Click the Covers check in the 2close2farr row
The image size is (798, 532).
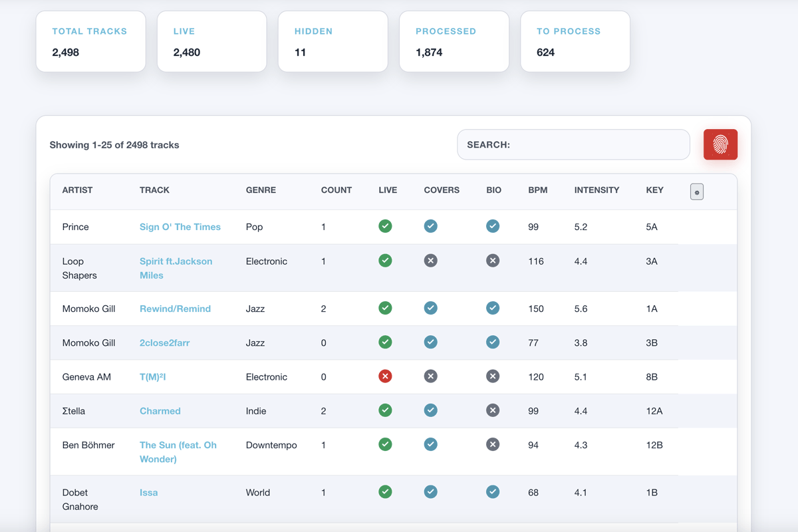(431, 342)
